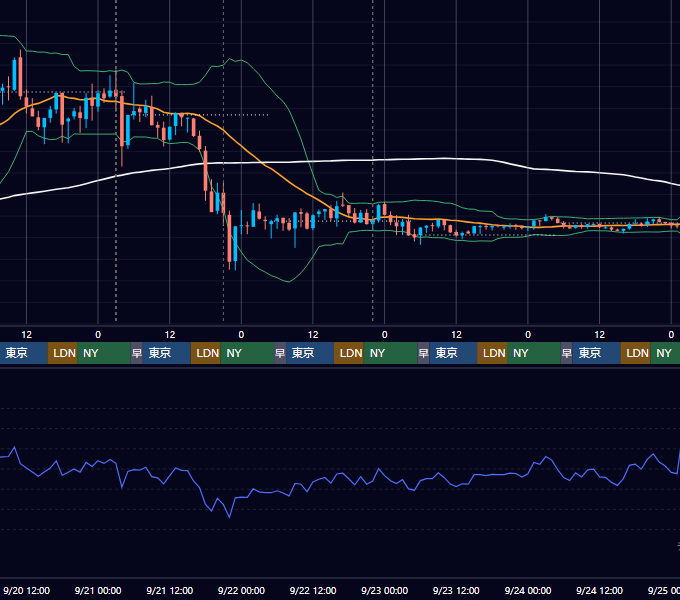The width and height of the screenshot is (680, 600).
Task: Click the 9/22 00:00 time axis label
Action: click(241, 590)
